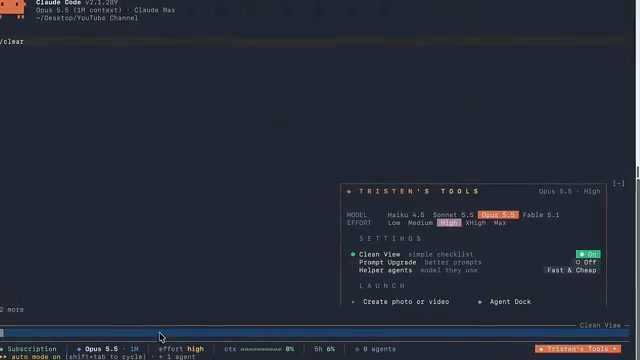The image size is (640, 360).
Task: Click the 1M context label in status bar
Action: pos(134,349)
